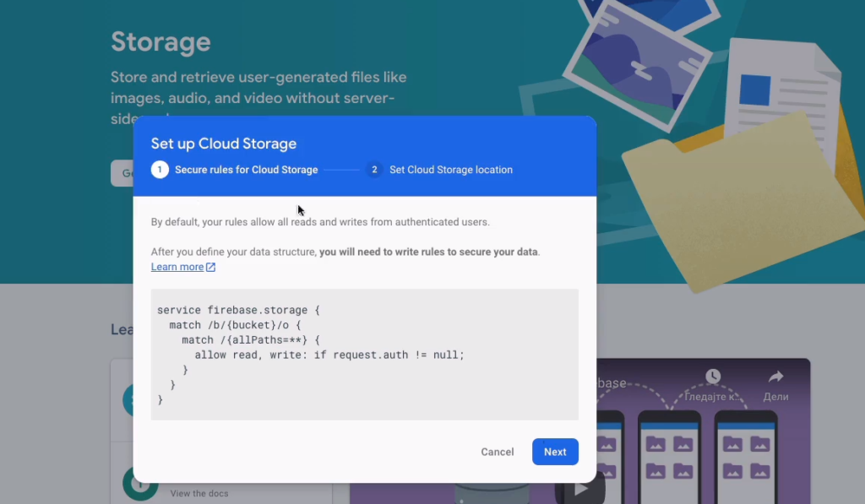Click inside the security rules code block
865x504 pixels.
point(364,355)
